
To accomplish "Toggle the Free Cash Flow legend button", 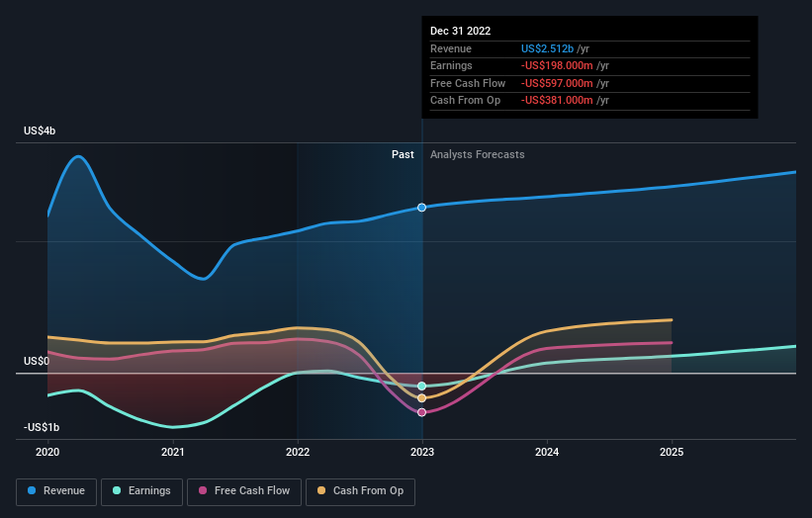I will coord(244,491).
